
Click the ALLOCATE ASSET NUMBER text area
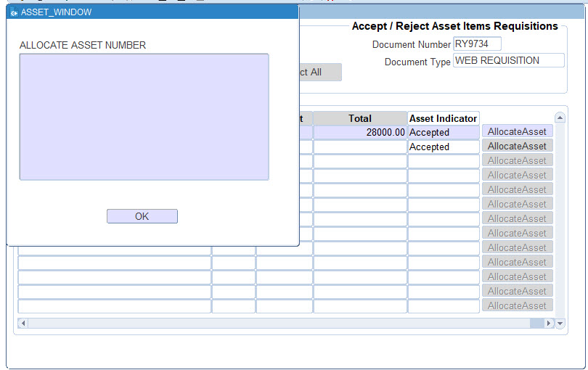click(x=144, y=117)
